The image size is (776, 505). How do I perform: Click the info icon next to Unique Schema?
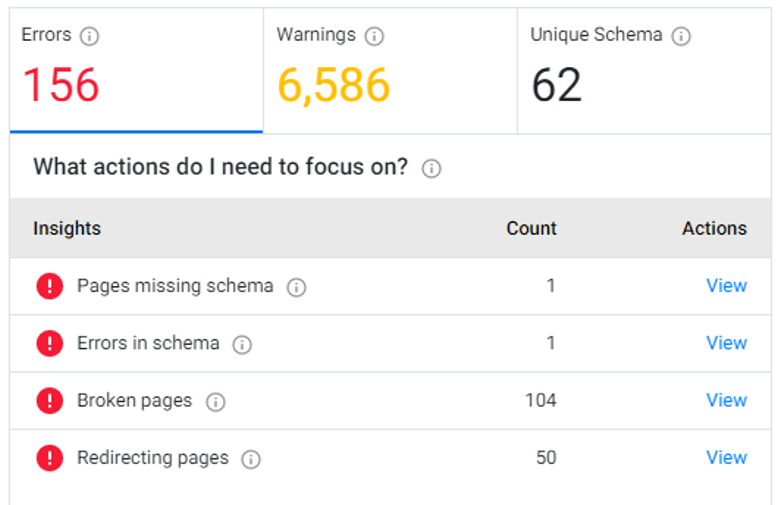[x=681, y=36]
